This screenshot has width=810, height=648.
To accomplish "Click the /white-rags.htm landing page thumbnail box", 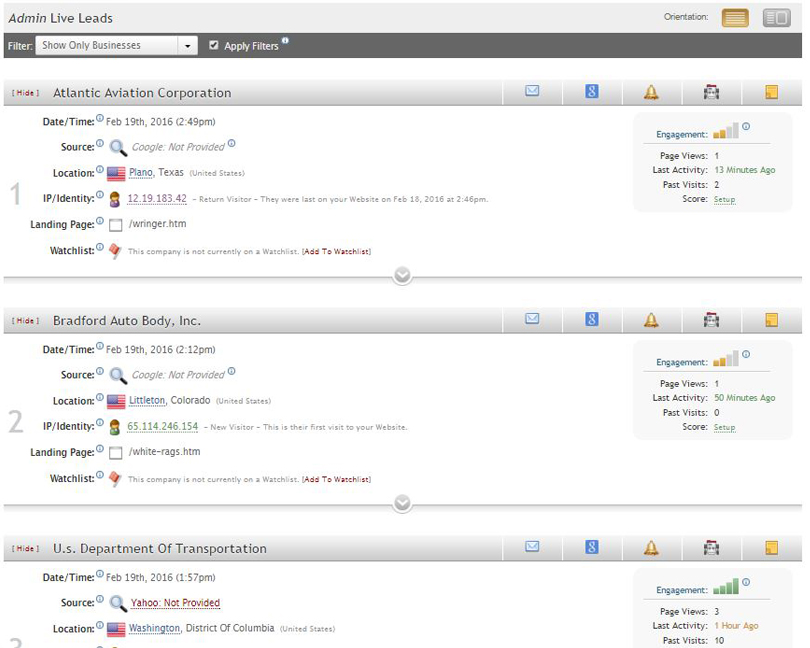I will [116, 453].
